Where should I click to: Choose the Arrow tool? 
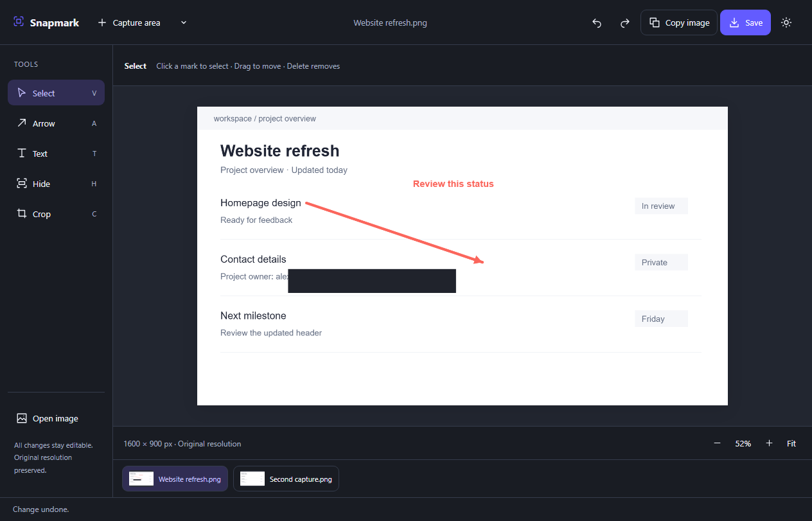point(56,123)
